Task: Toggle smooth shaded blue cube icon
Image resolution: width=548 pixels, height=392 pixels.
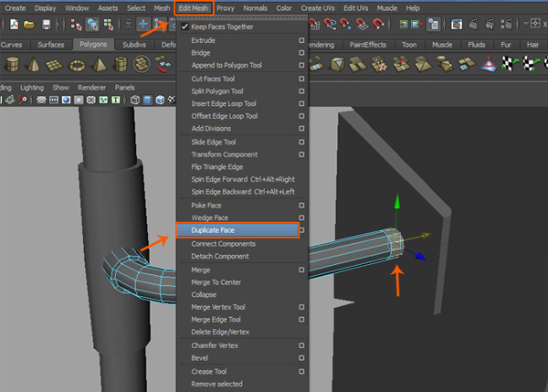Action: pyautogui.click(x=147, y=101)
